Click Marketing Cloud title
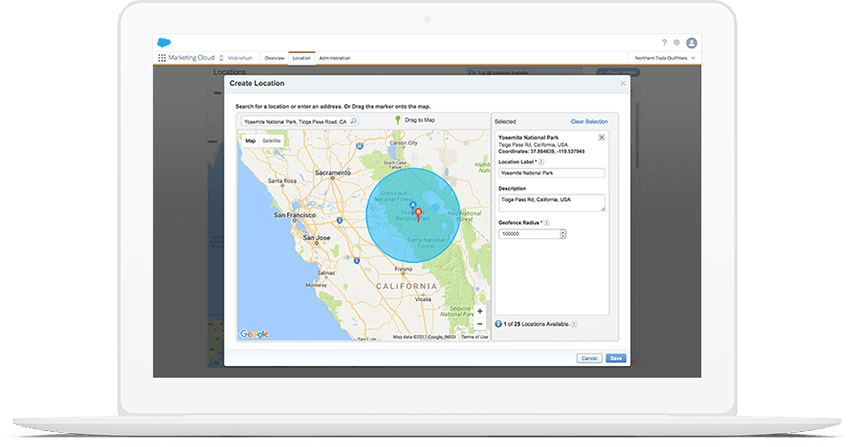The image size is (857, 447). tap(191, 58)
